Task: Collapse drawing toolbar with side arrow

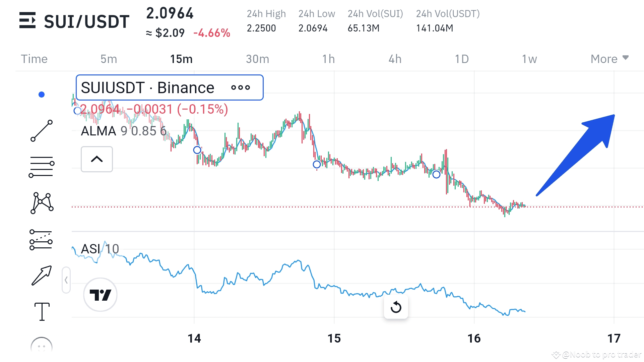Action: point(66,280)
